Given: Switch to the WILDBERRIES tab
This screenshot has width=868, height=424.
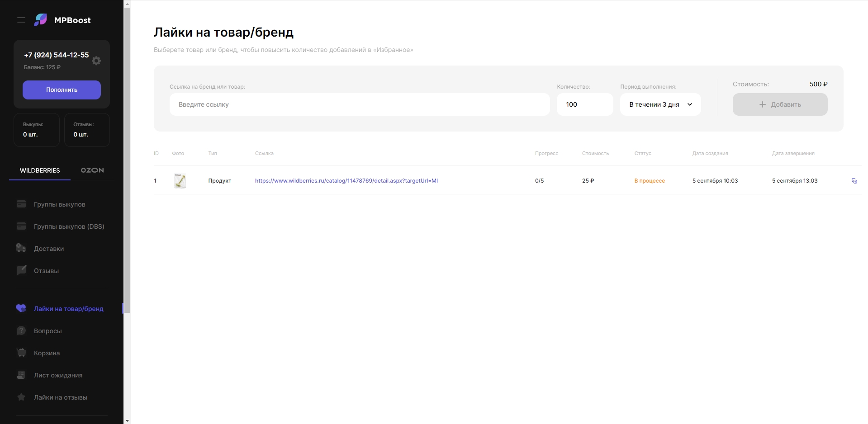Looking at the screenshot, I should 40,170.
